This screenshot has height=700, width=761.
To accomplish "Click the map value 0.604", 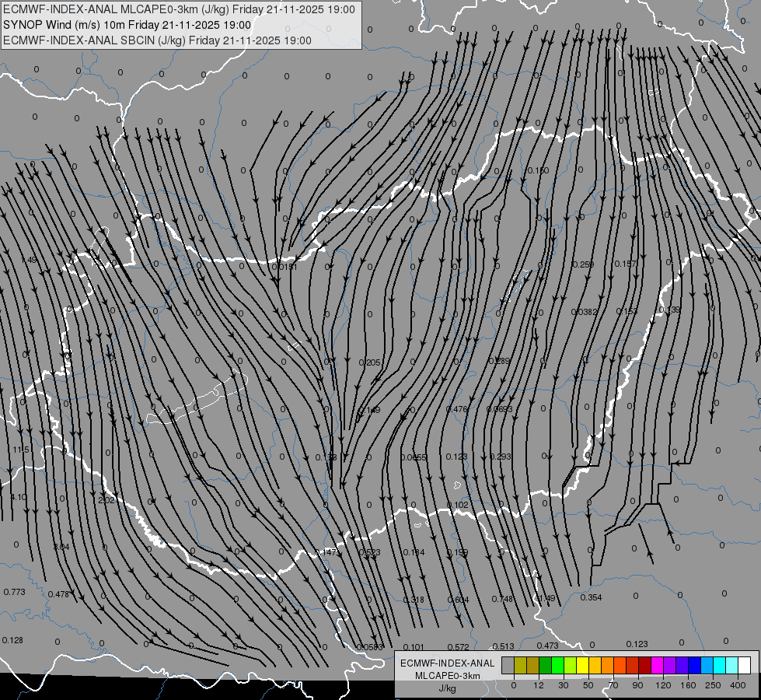I will [x=458, y=600].
